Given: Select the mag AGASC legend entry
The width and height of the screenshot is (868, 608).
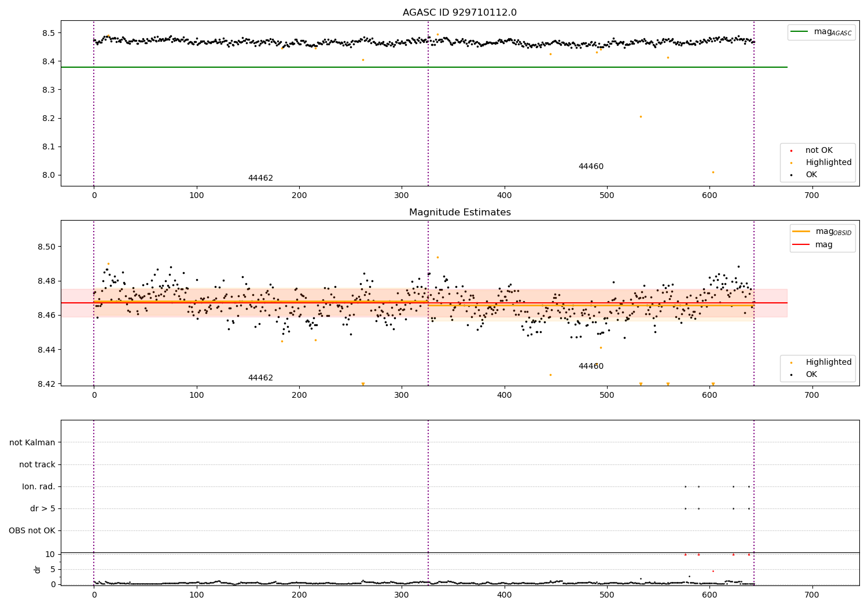Looking at the screenshot, I should pyautogui.click(x=821, y=32).
